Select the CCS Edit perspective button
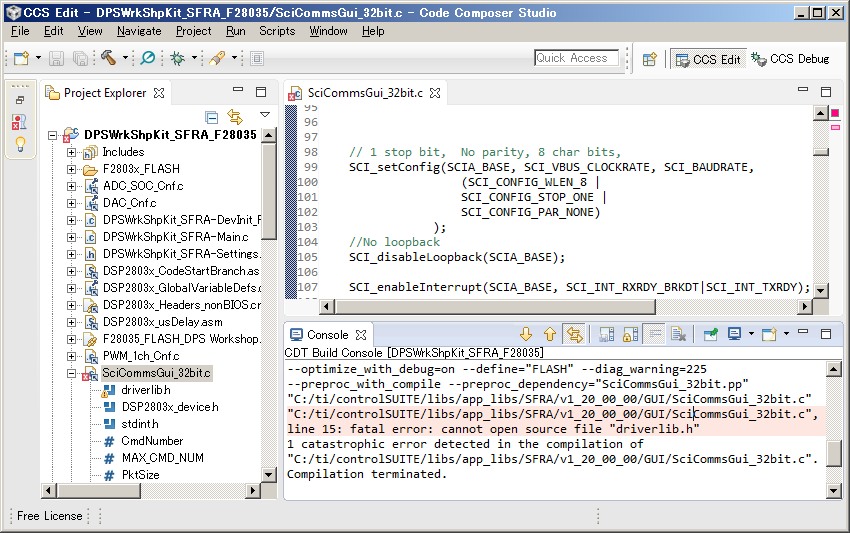This screenshot has width=850, height=533. (708, 60)
